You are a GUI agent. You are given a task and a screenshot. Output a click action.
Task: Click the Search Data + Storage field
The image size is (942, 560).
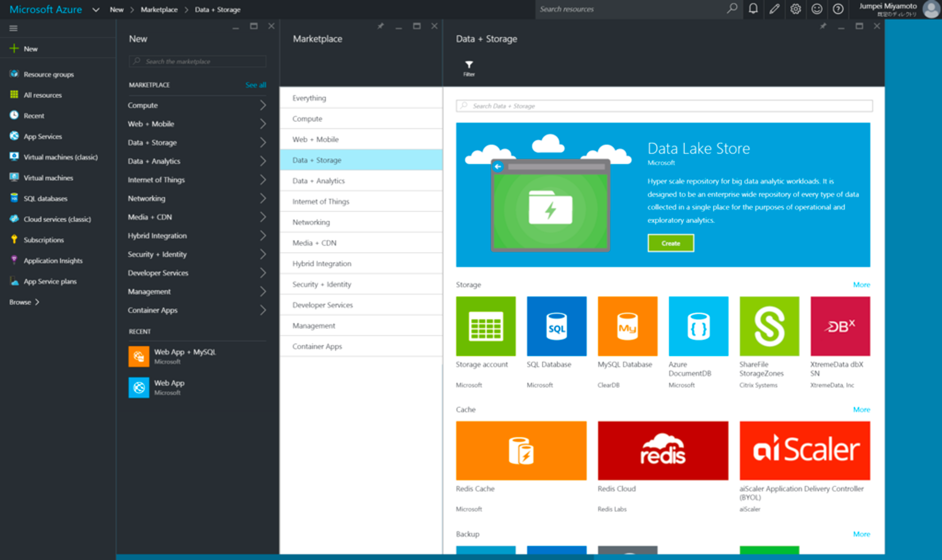[x=664, y=106]
